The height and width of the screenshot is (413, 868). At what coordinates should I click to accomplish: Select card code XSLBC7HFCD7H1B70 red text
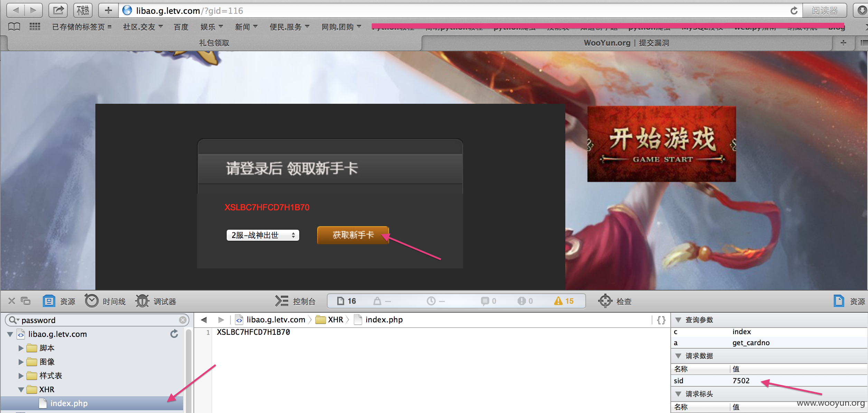(x=267, y=207)
